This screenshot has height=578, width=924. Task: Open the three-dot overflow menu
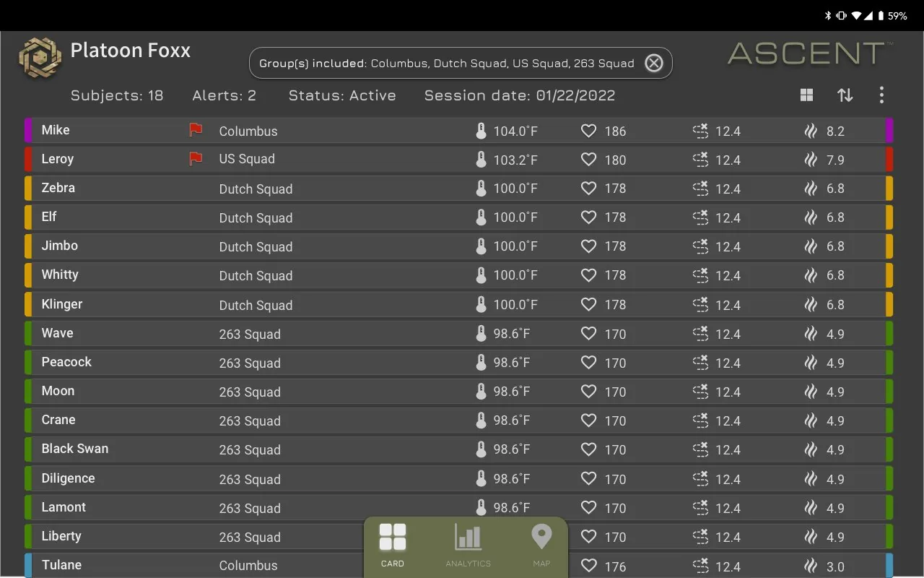(881, 95)
